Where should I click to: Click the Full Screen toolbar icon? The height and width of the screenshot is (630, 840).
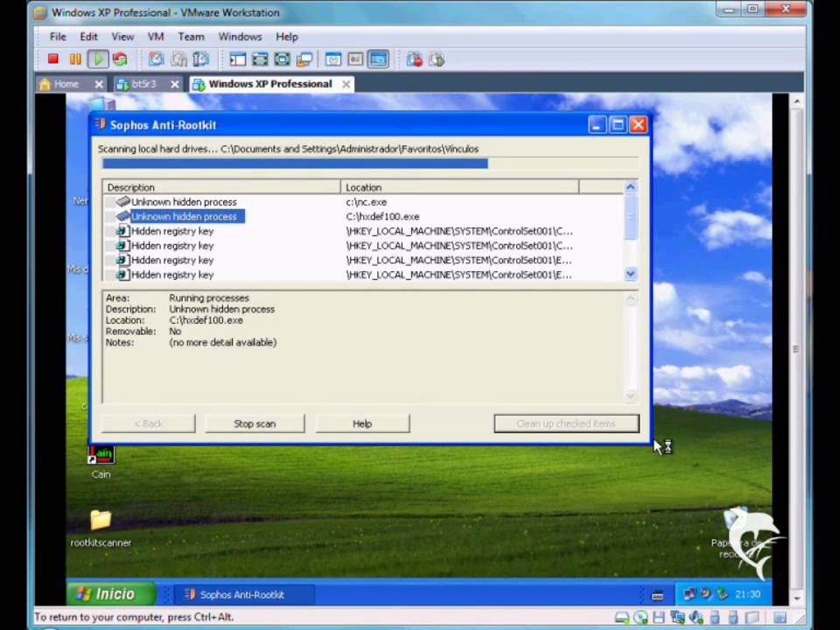point(283,59)
